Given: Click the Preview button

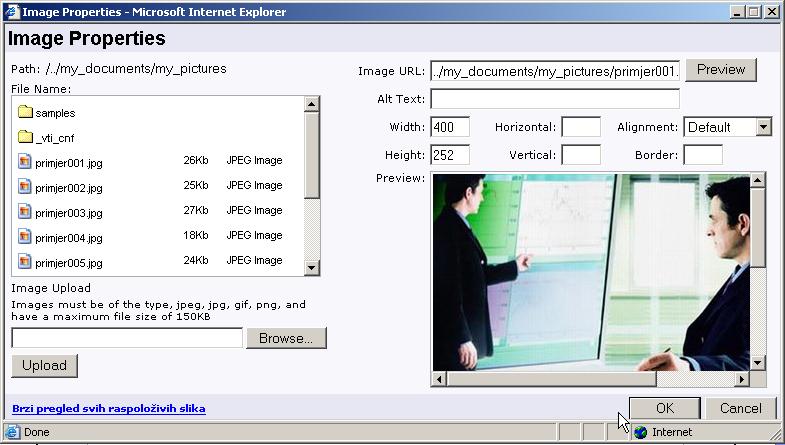Looking at the screenshot, I should click(x=721, y=70).
